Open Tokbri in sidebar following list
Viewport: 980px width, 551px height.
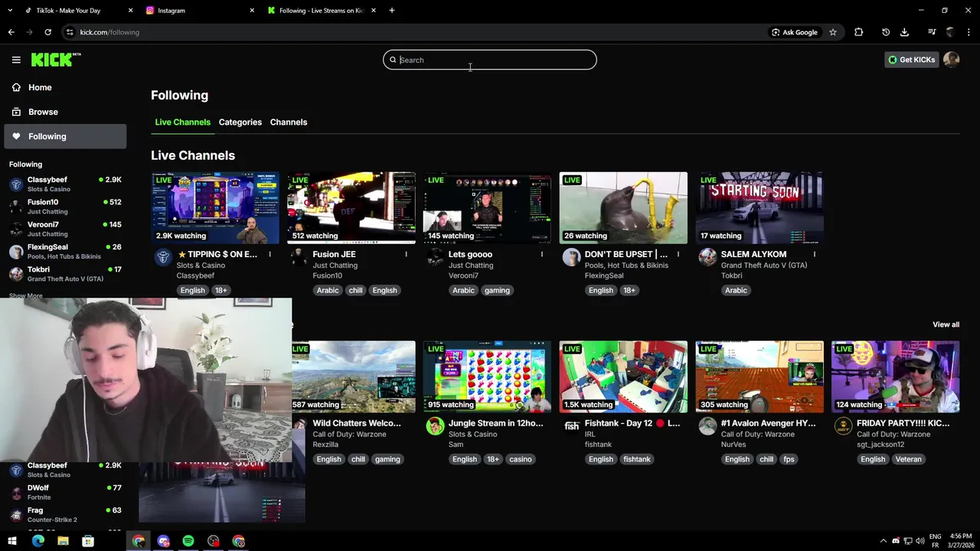click(x=65, y=274)
